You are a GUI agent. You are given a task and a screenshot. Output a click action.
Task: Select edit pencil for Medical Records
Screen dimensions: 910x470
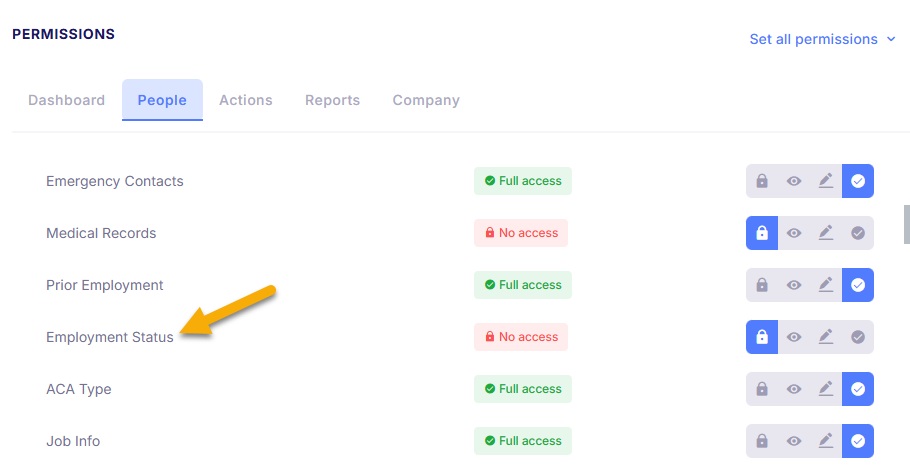826,233
